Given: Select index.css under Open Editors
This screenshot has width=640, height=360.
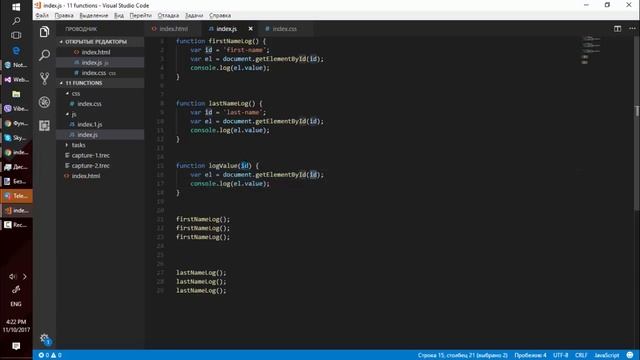Looking at the screenshot, I should click(x=100, y=73).
